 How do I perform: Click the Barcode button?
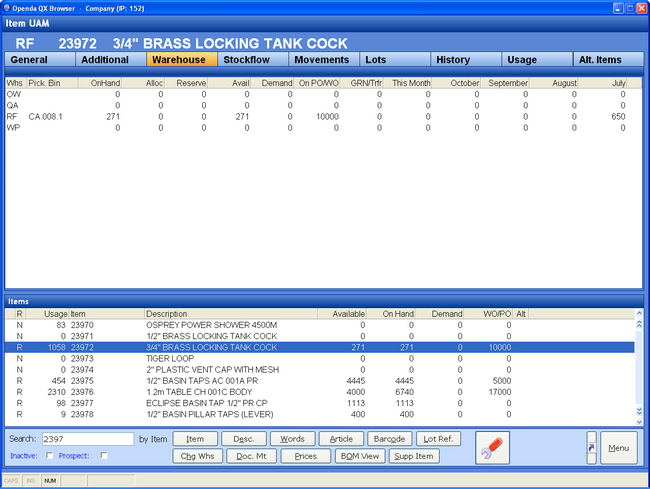390,438
